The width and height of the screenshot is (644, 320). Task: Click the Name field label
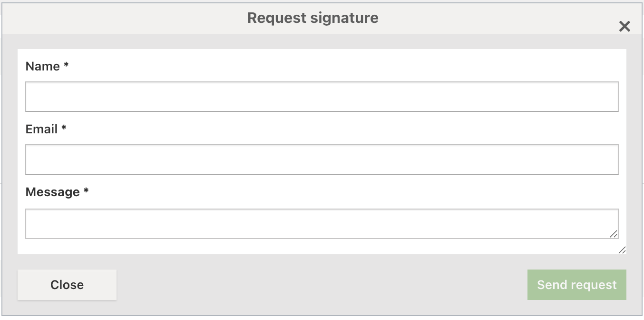[x=42, y=66]
